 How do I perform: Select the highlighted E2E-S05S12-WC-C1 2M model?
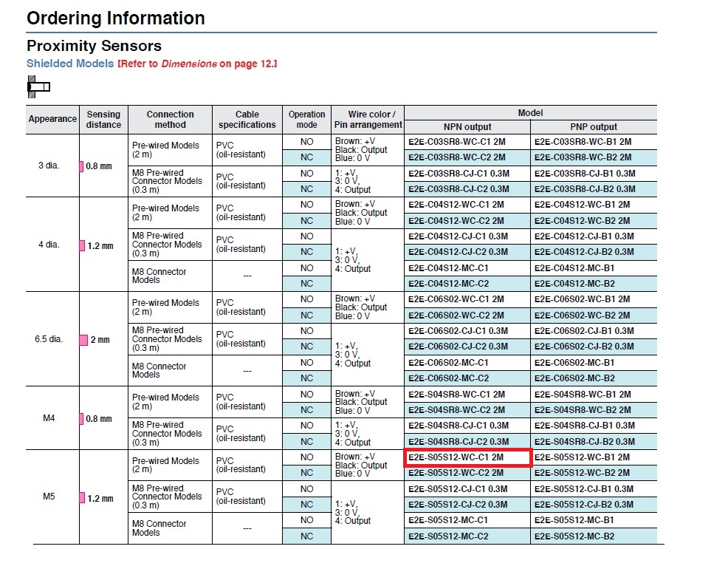[x=467, y=457]
